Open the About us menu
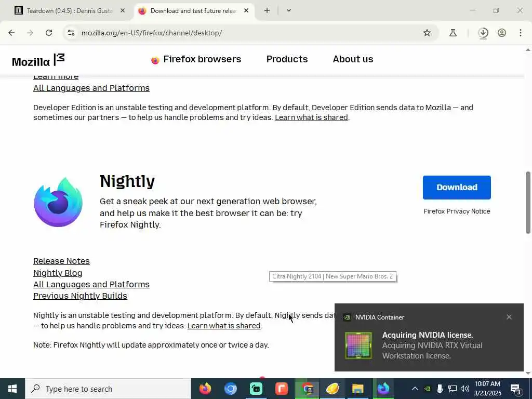 pyautogui.click(x=353, y=59)
